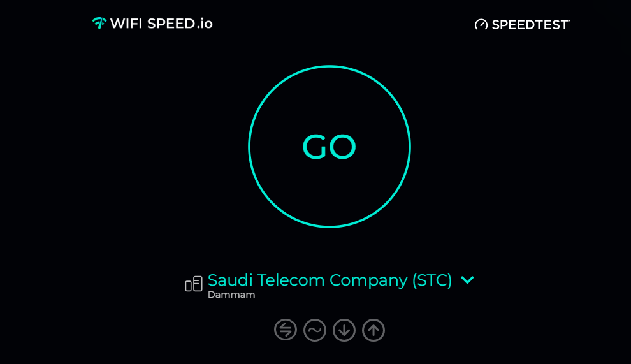Select the download arrow icon
631x364 pixels.
click(x=344, y=330)
